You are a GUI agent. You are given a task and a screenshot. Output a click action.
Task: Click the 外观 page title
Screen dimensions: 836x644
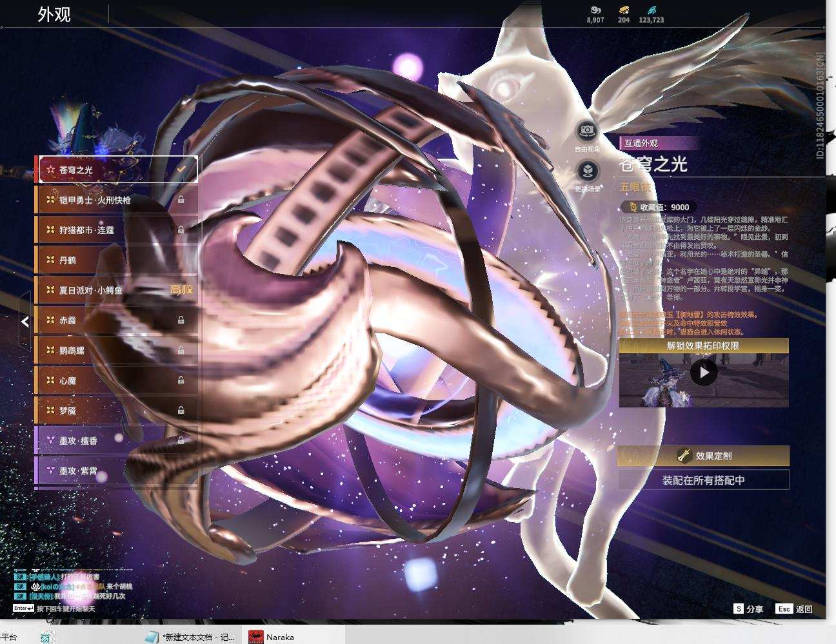(x=54, y=14)
